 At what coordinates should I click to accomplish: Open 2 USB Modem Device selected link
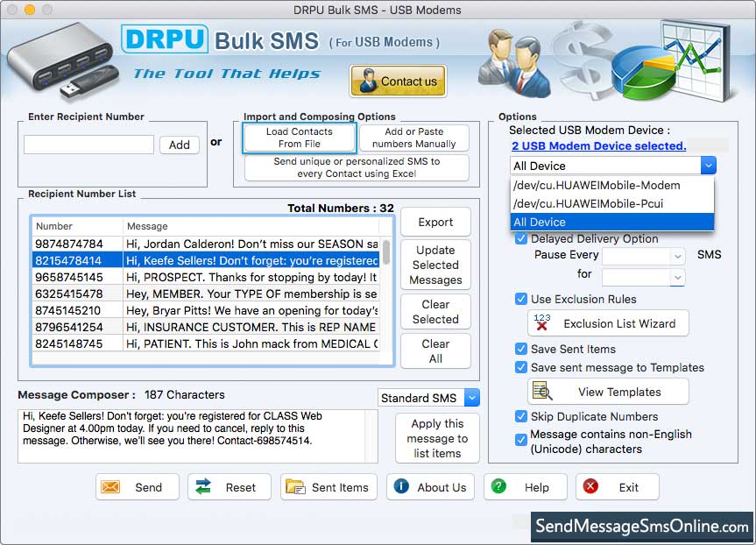coord(598,145)
